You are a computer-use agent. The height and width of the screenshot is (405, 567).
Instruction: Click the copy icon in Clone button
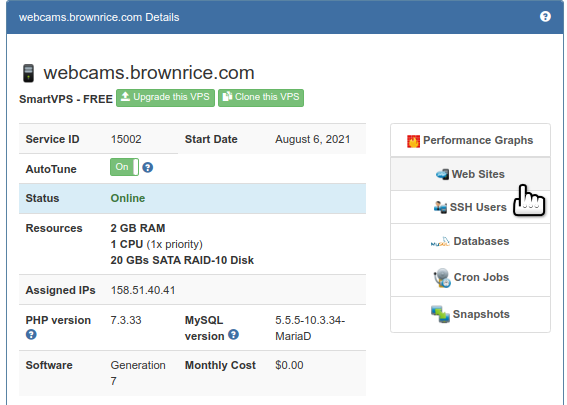227,97
